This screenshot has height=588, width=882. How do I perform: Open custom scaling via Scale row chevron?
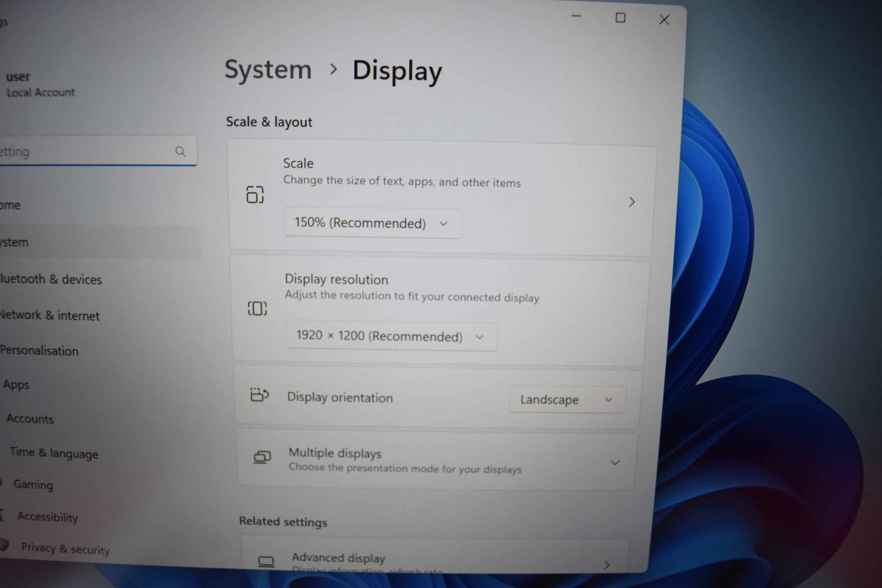[632, 202]
